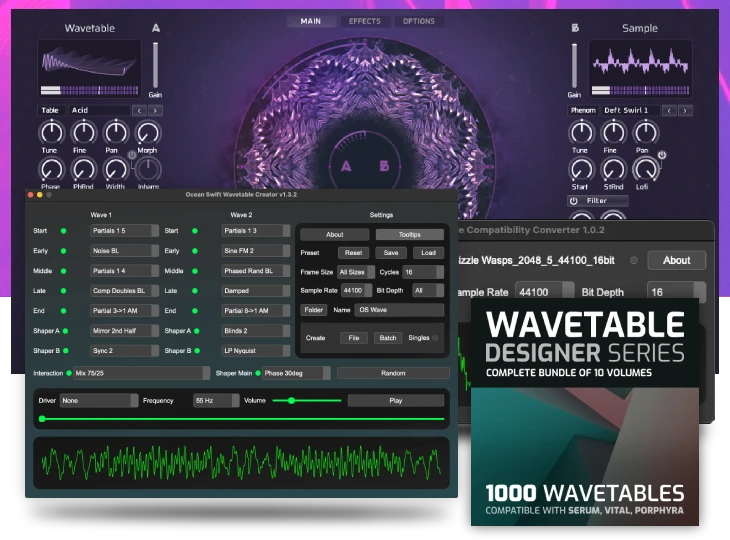Open the OPTIONS tab

(419, 21)
